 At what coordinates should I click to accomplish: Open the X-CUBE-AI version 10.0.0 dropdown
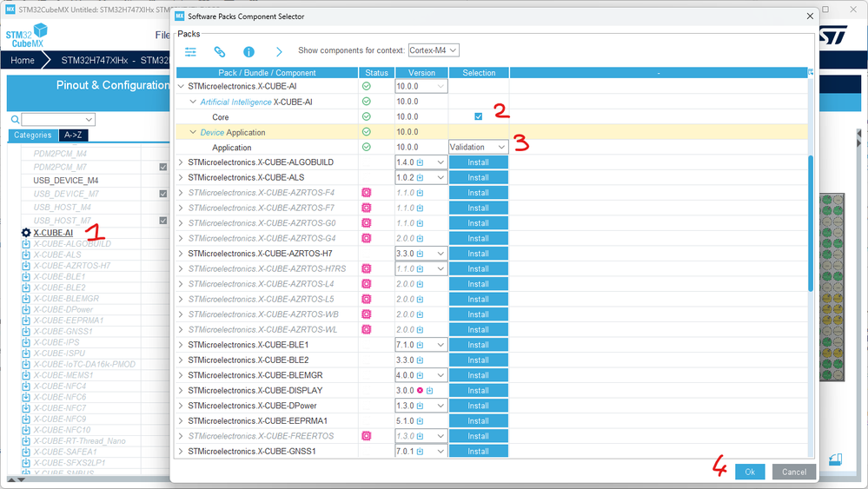(x=421, y=86)
